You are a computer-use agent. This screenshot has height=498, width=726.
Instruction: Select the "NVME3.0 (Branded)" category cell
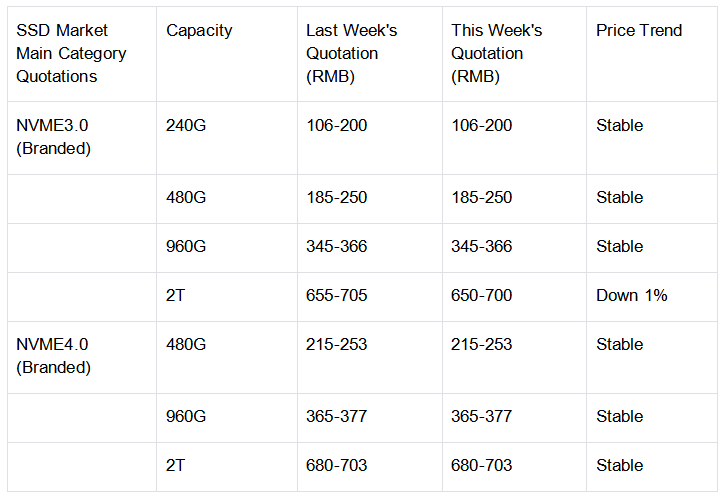(54, 137)
